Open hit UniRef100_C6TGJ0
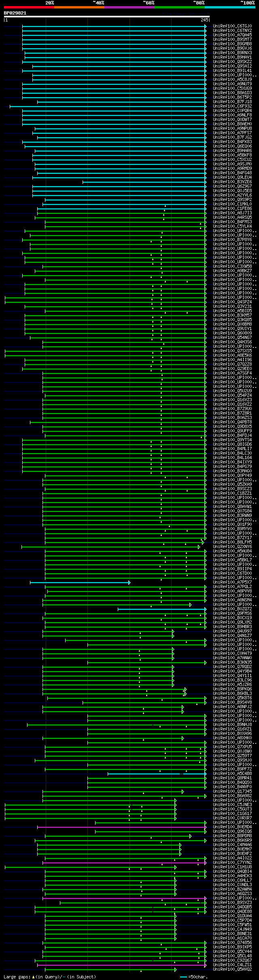The width and height of the screenshot is (259, 980). point(232,26)
